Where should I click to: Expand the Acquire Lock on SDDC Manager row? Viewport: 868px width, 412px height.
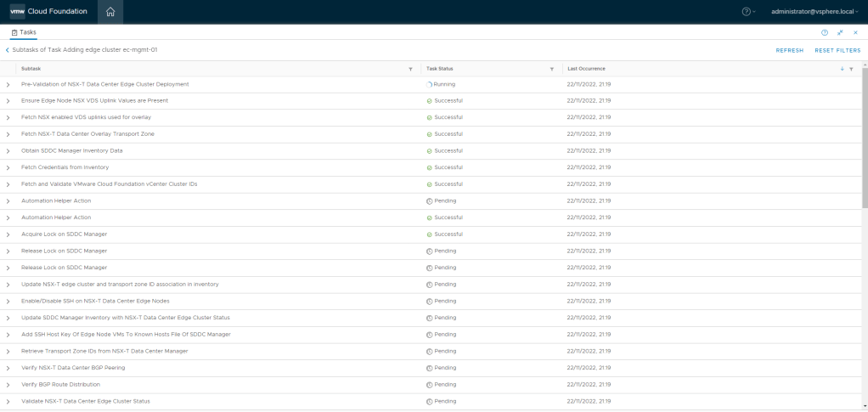pyautogui.click(x=8, y=234)
